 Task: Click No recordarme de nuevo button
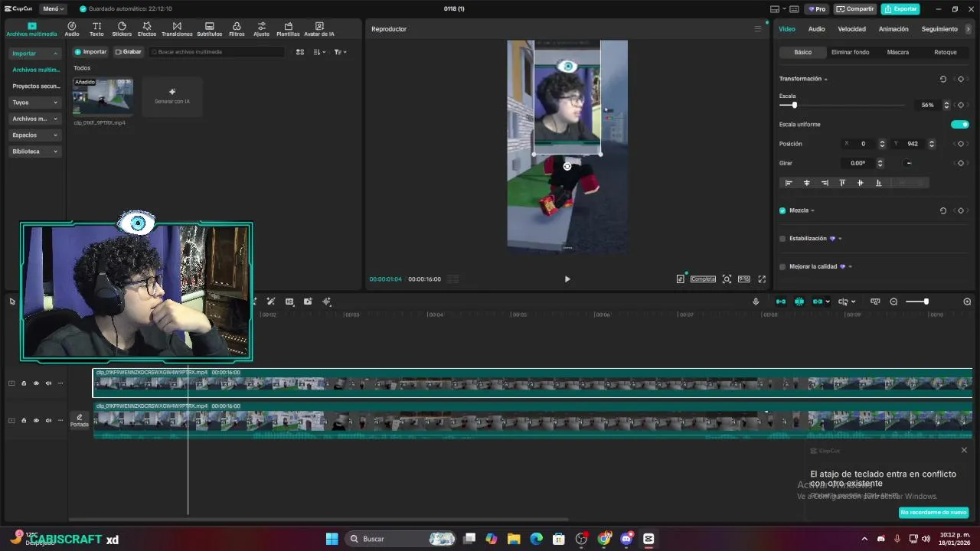click(x=933, y=513)
